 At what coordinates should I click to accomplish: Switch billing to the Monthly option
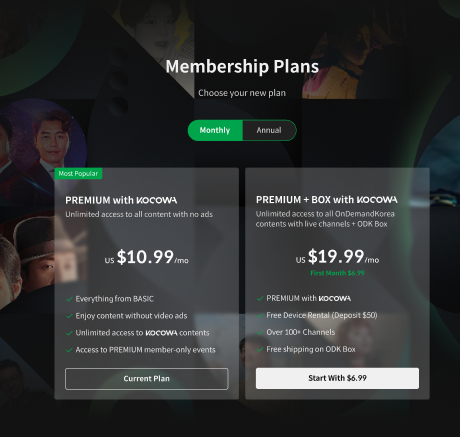215,130
